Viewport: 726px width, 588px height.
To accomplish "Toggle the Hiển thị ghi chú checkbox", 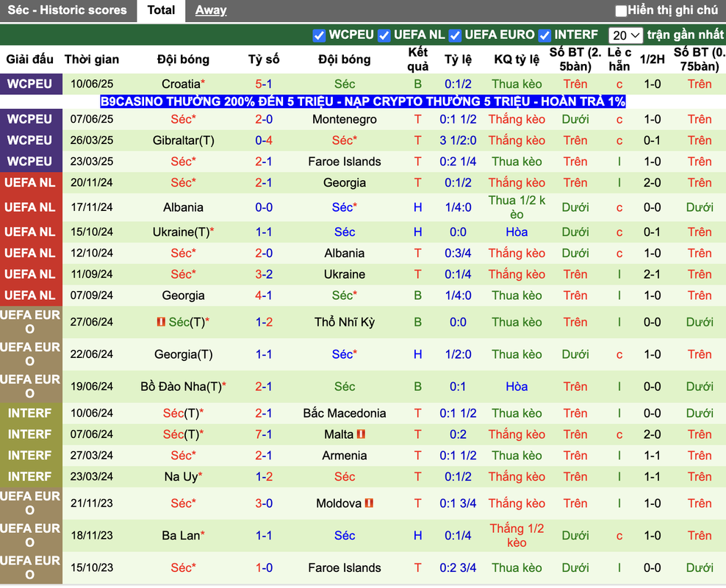I will (620, 10).
